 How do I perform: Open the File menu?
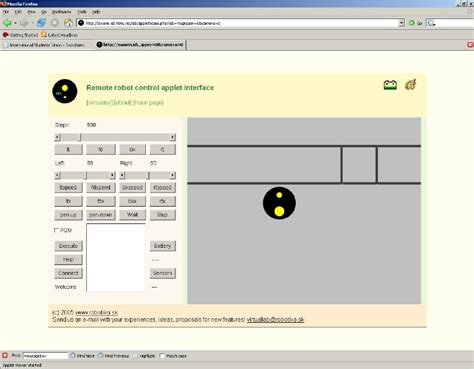click(6, 12)
